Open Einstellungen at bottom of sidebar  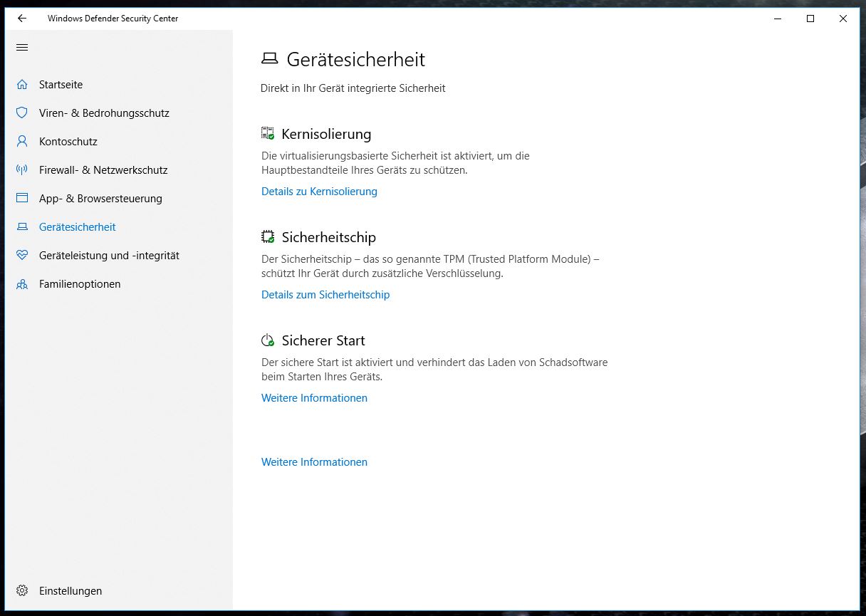(x=71, y=591)
